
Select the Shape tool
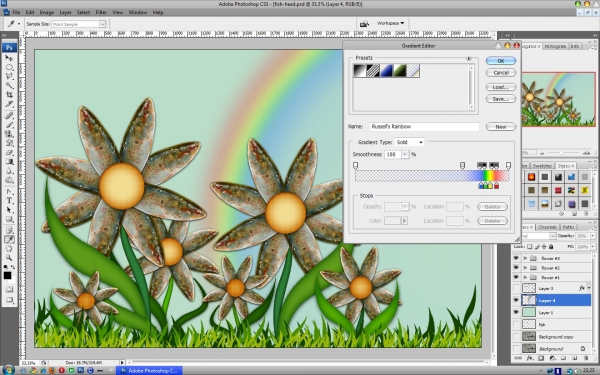coord(9,219)
